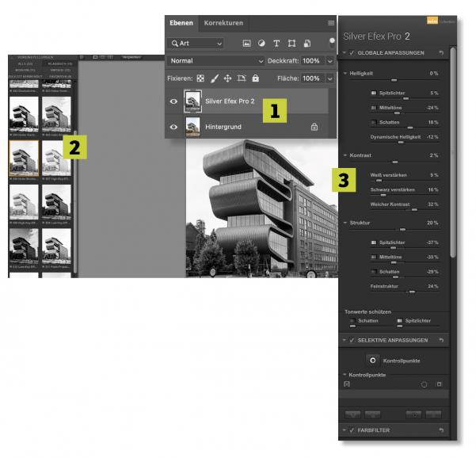Reset Selektive Anpassungen with its arrow icon
476x458 pixels.
(441, 340)
